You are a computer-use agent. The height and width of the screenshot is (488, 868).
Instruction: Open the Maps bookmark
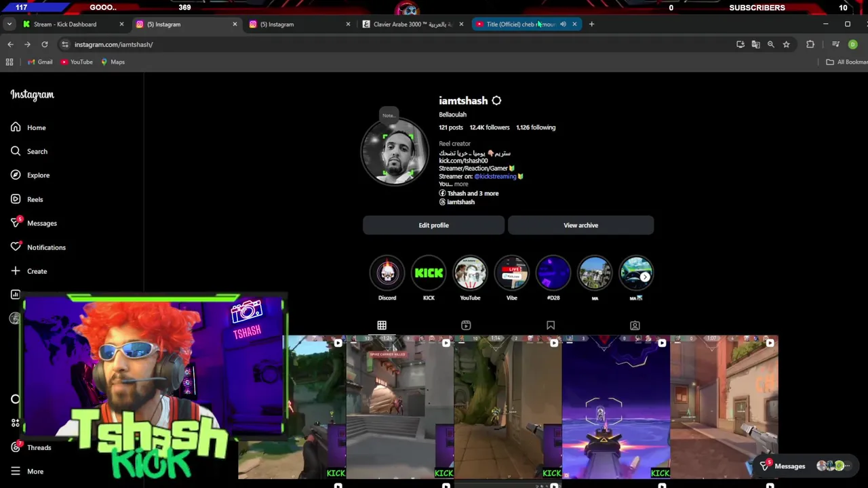113,62
